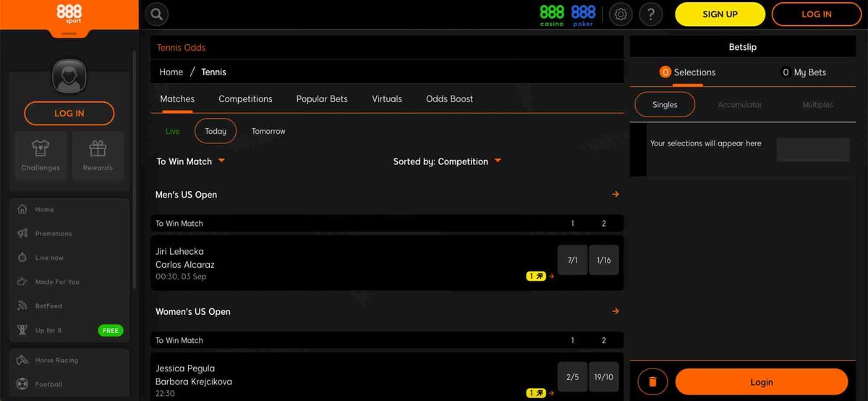This screenshot has height=401, width=868.
Task: Click the yellow SIGN UP button
Action: (720, 14)
